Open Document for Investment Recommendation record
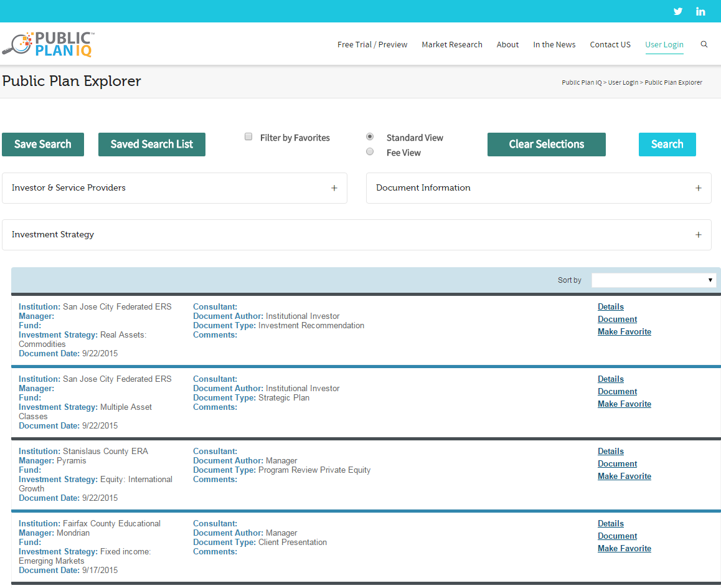Image resolution: width=721 pixels, height=588 pixels. click(617, 320)
